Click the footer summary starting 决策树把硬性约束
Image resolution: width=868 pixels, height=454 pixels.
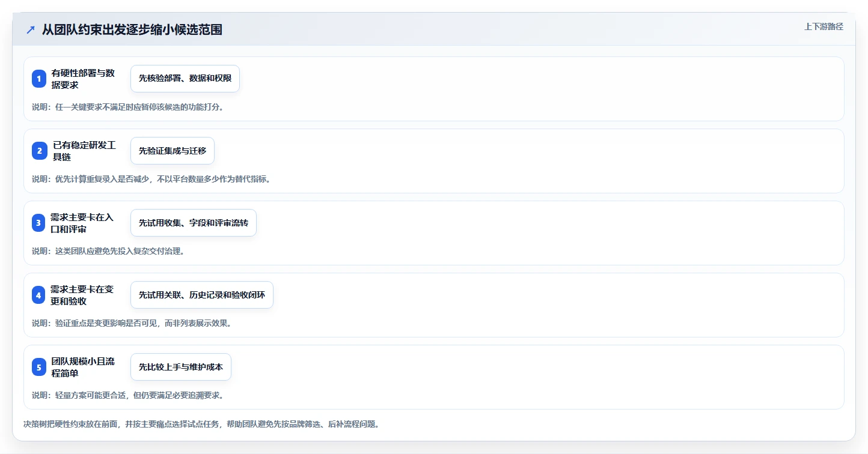tap(201, 424)
